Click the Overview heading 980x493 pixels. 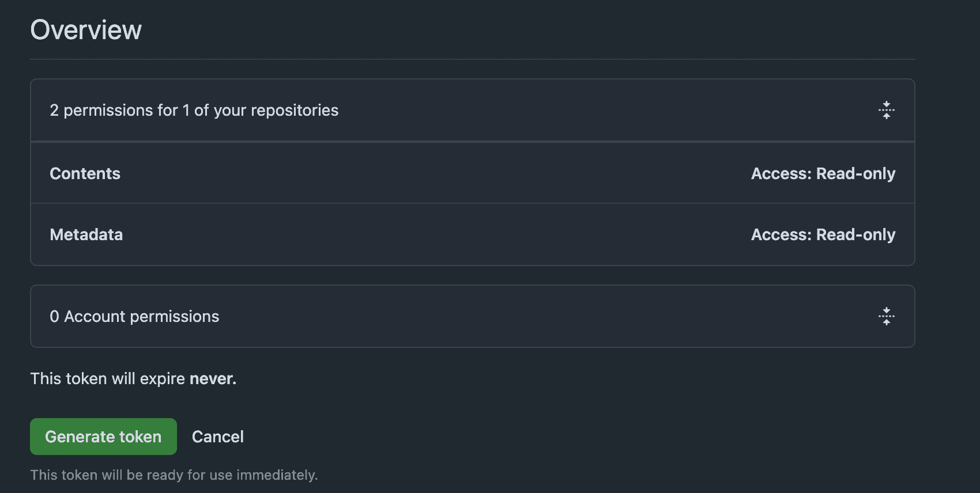pyautogui.click(x=86, y=29)
